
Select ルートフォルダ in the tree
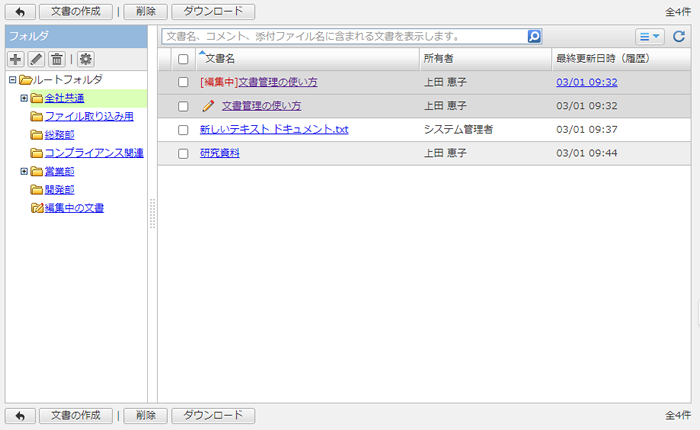tap(68, 80)
